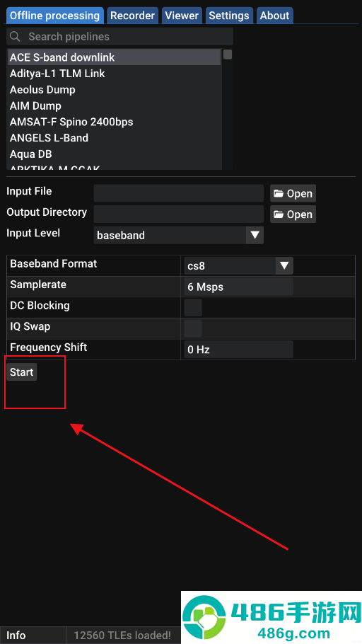Open the Viewer tab
The height and width of the screenshot is (644, 362).
coord(182,16)
